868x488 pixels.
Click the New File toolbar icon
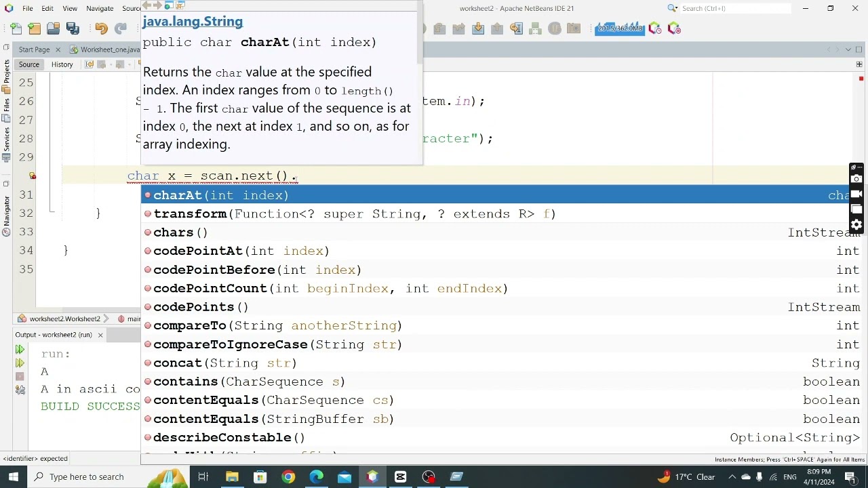[16, 28]
